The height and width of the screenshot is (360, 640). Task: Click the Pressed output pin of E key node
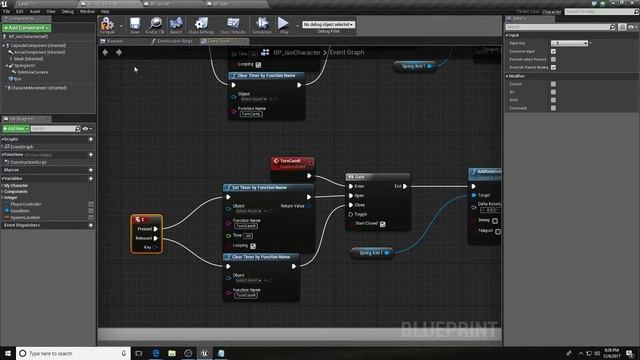pyautogui.click(x=156, y=229)
